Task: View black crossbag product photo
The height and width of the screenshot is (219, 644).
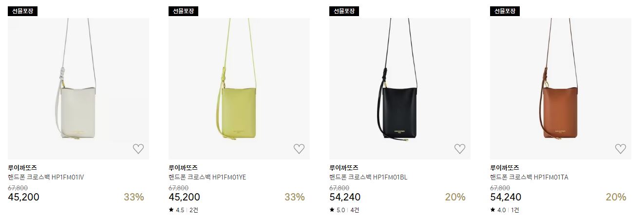Action: coord(400,89)
